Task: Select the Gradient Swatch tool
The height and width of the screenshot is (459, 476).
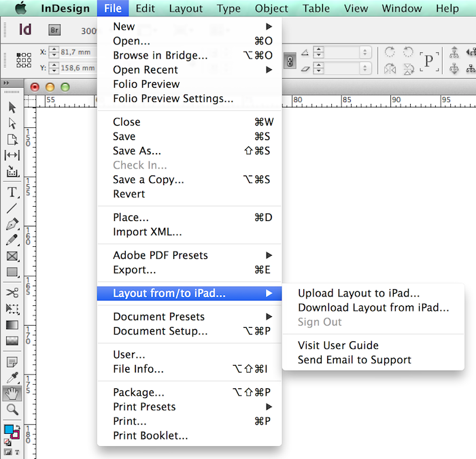Action: pos(12,325)
